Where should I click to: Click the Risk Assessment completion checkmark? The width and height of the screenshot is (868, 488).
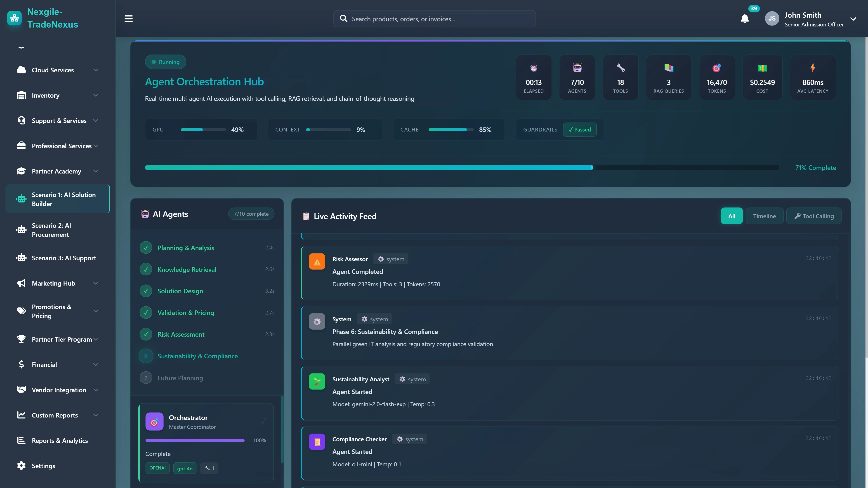point(146,334)
